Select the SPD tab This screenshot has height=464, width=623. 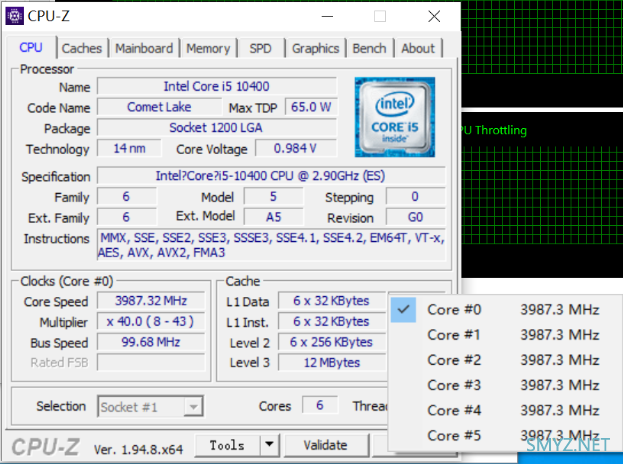[261, 48]
